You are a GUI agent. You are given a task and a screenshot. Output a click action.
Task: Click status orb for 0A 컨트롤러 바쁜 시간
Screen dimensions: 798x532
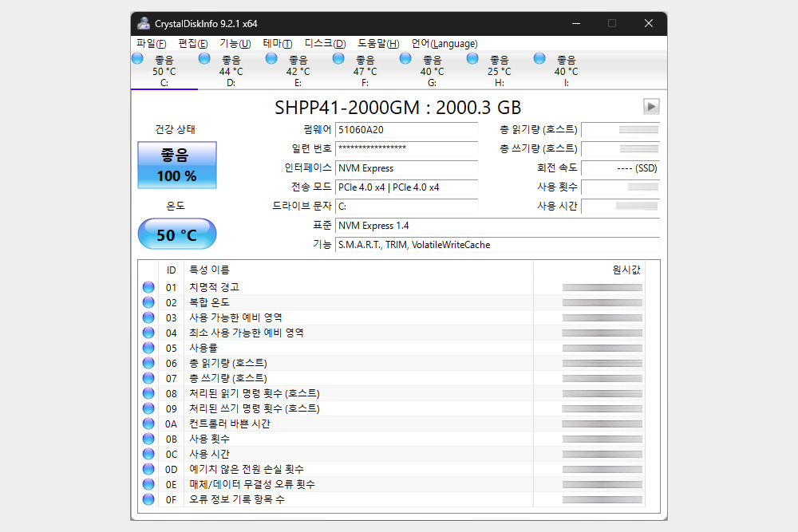pos(148,424)
